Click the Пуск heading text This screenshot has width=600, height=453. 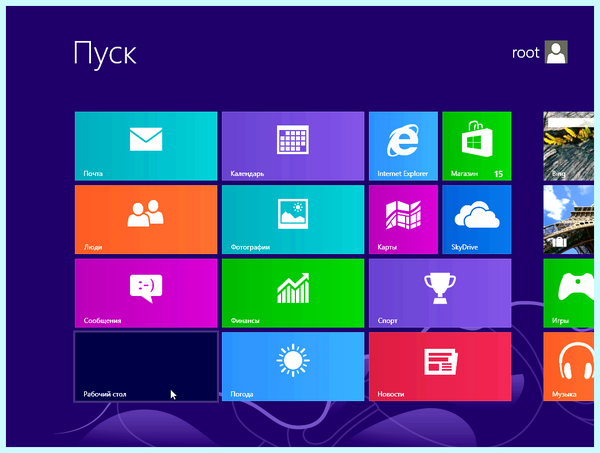[105, 54]
